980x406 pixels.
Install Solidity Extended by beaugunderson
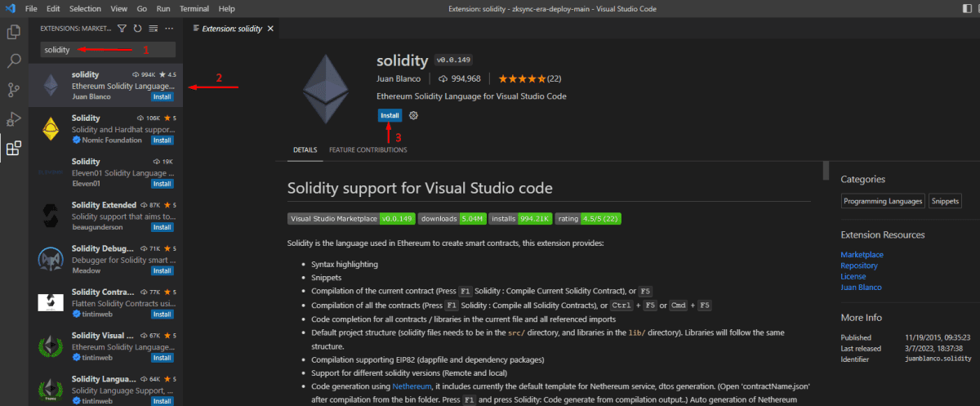click(x=163, y=227)
